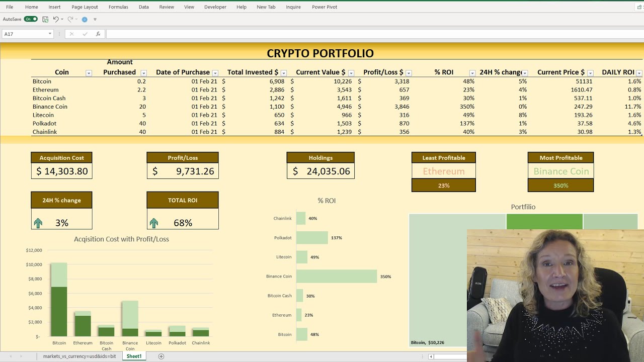Click the Binance Coin 350% ROI bar

click(x=337, y=276)
